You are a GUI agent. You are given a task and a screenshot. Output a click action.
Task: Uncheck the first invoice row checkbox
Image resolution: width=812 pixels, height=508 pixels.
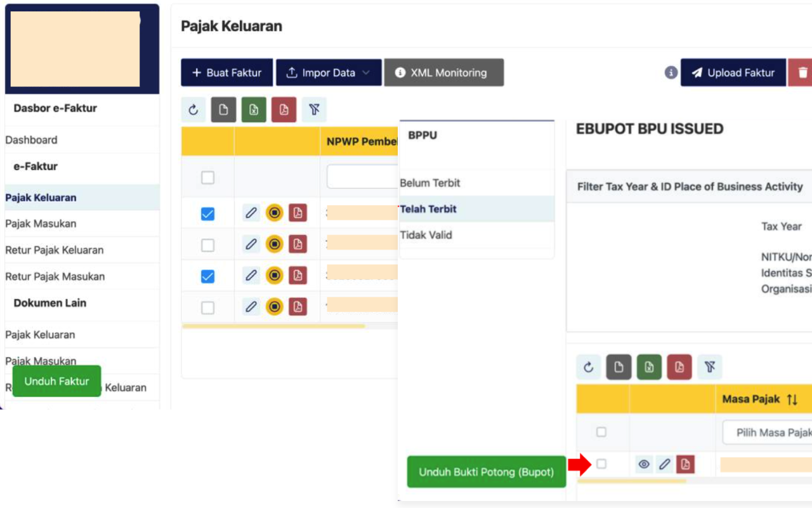click(207, 214)
